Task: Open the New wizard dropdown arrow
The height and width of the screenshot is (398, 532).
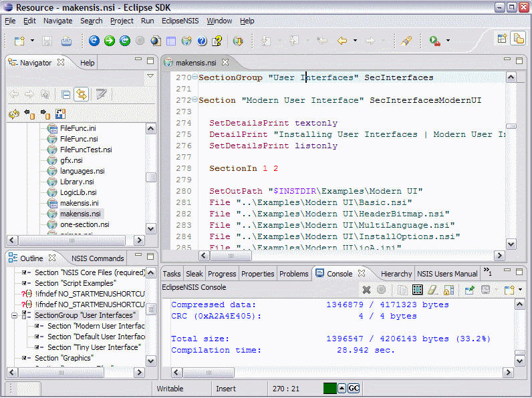Action: 32,41
